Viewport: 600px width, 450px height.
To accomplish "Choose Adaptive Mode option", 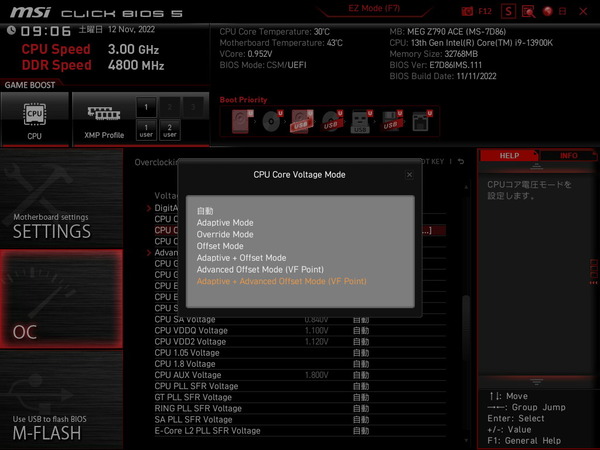I will [x=225, y=223].
